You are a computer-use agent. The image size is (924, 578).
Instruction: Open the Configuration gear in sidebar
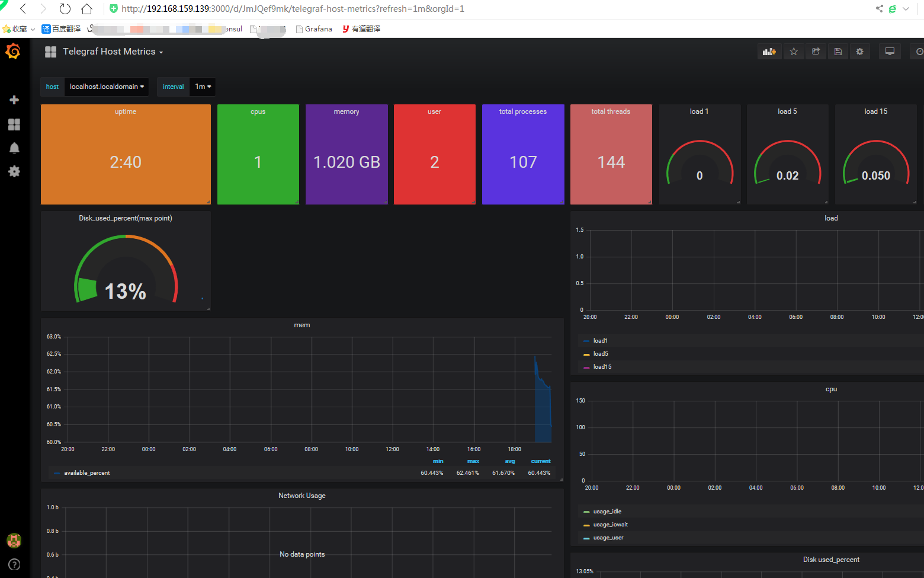(14, 171)
